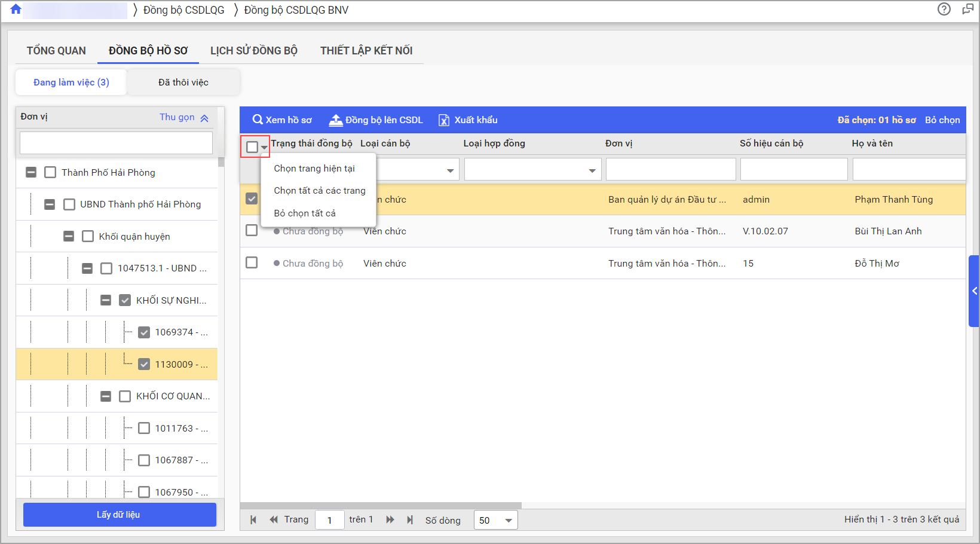Collapse Khối quận huyện tree node
This screenshot has height=544, width=980.
(69, 236)
